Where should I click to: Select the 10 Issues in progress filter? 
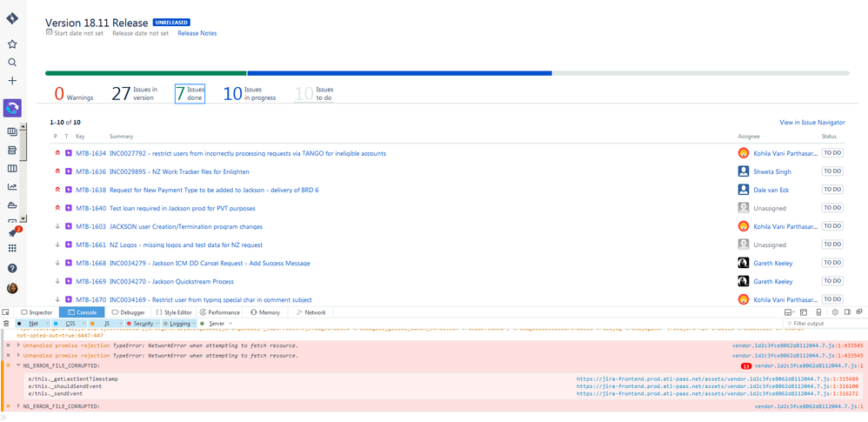coord(250,94)
